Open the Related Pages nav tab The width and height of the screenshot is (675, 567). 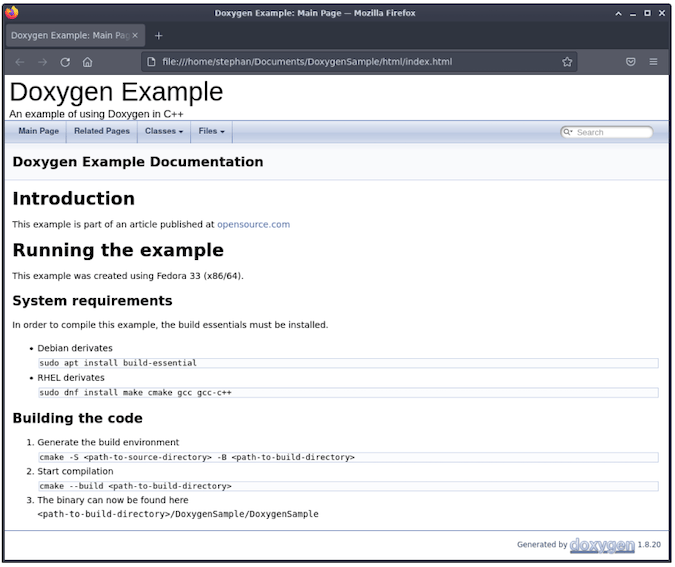(x=101, y=131)
